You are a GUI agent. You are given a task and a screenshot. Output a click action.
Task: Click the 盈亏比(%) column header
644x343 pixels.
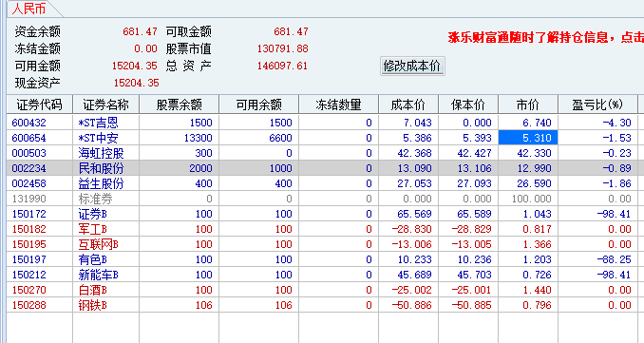(x=597, y=105)
